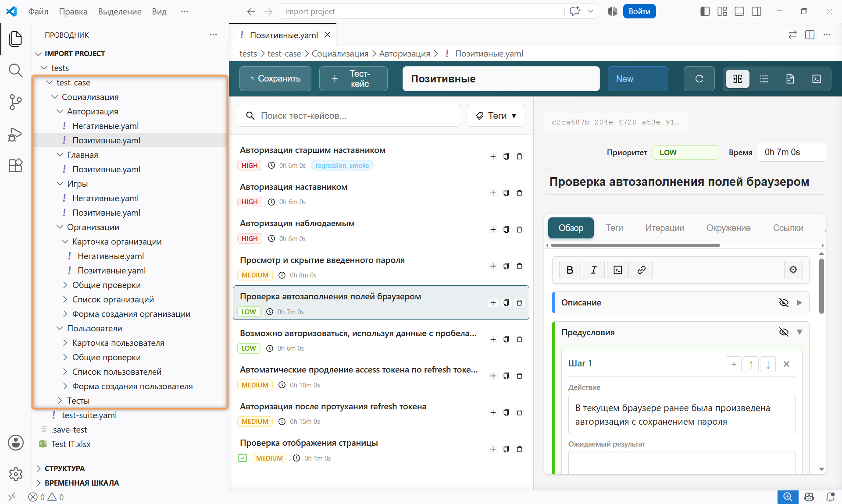Click the refresh button in test toolbar
This screenshot has height=504, width=842.
tap(699, 79)
